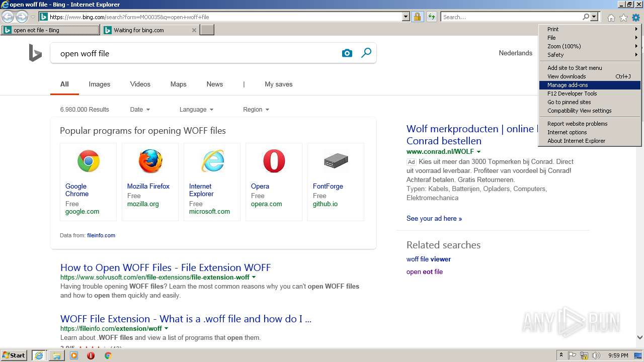Open Internet Explorer from taskbar
This screenshot has width=644, height=362.
click(39, 355)
